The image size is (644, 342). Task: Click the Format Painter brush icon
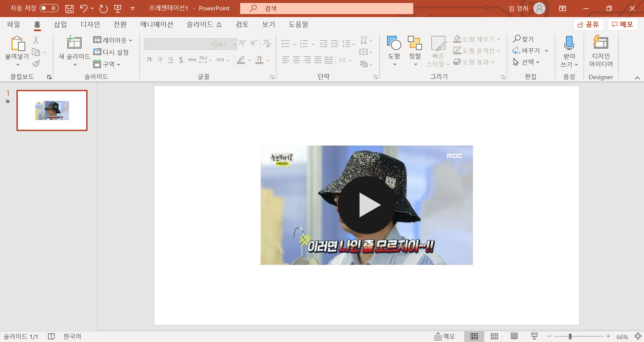(36, 64)
